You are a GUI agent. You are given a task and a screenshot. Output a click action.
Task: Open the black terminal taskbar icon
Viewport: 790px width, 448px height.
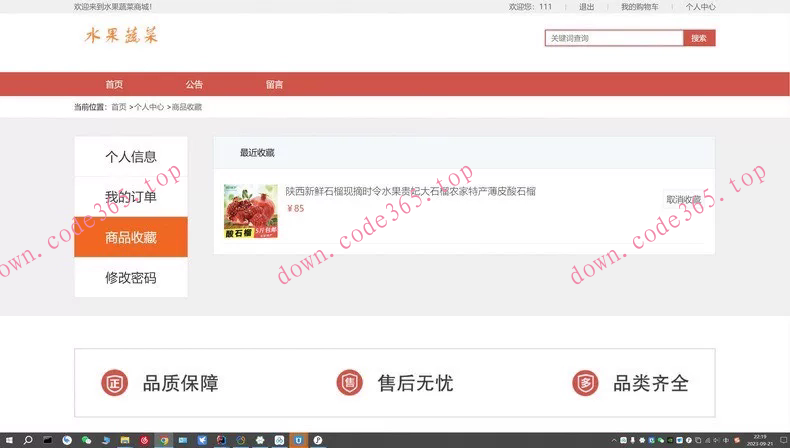[x=47, y=440]
